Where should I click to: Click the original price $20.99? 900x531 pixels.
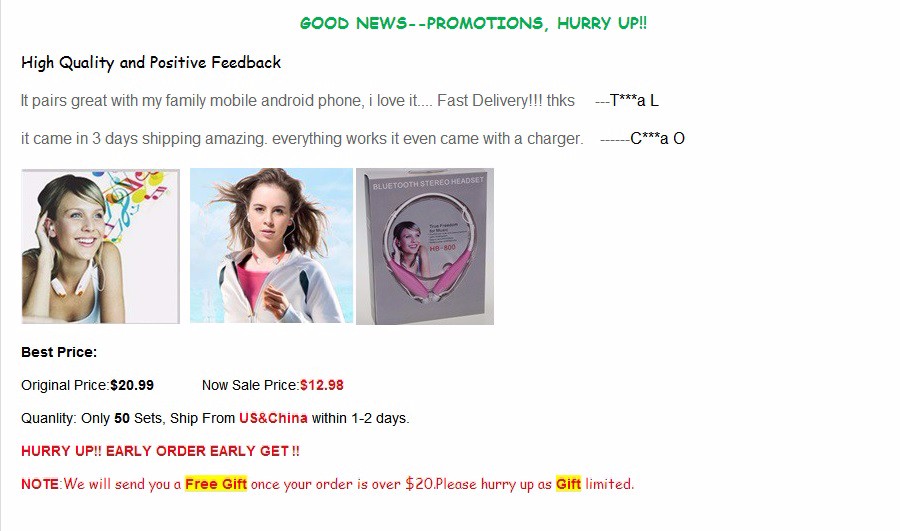(x=132, y=385)
